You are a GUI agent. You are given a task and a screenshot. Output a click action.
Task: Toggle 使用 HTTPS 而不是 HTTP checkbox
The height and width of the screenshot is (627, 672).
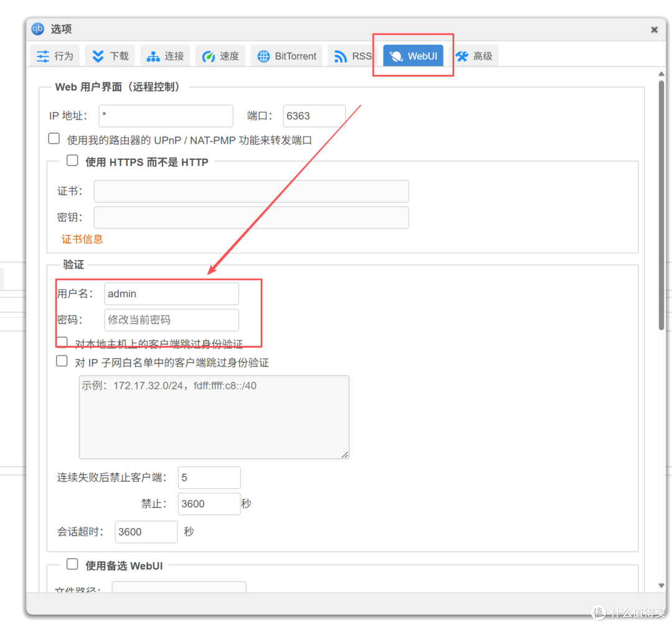click(72, 160)
